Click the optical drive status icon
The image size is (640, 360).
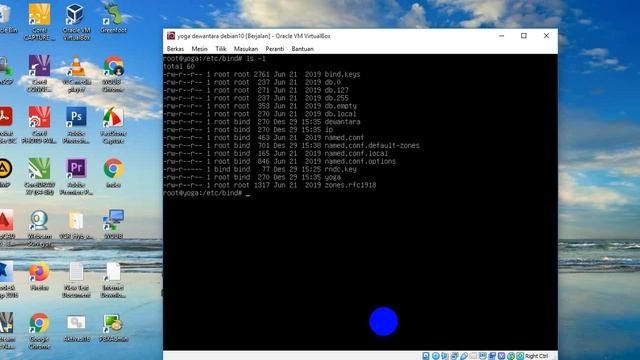436,356
